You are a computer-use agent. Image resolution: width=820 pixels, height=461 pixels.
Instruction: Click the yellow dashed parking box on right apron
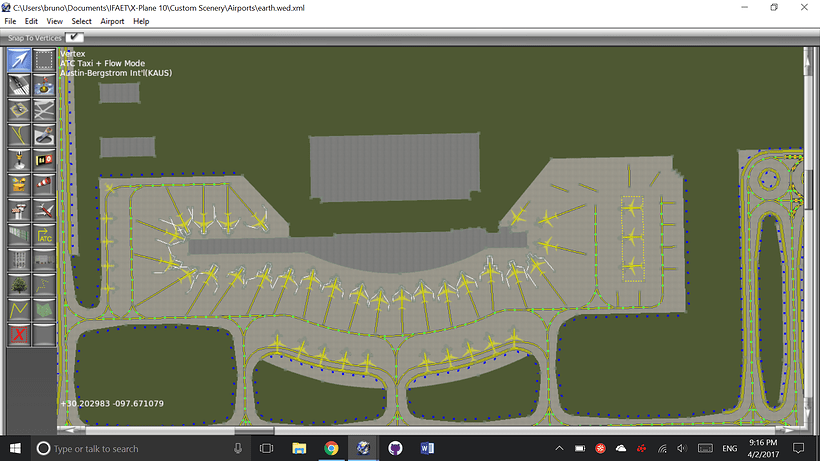(x=632, y=238)
